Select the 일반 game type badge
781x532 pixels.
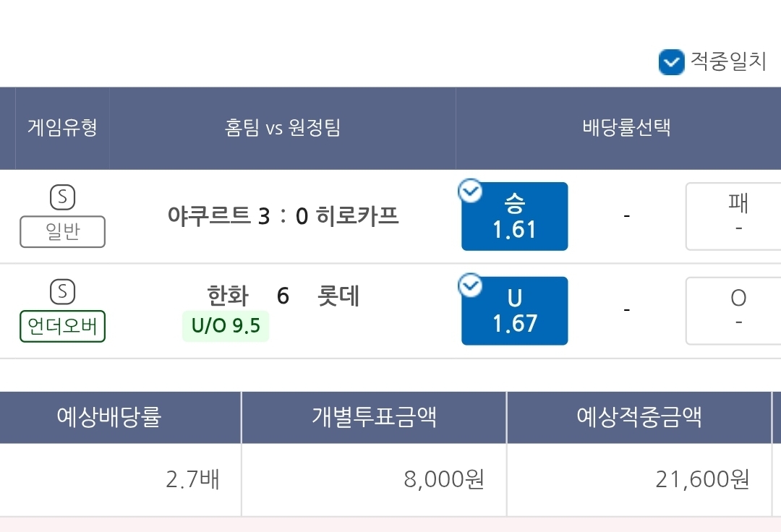point(62,231)
